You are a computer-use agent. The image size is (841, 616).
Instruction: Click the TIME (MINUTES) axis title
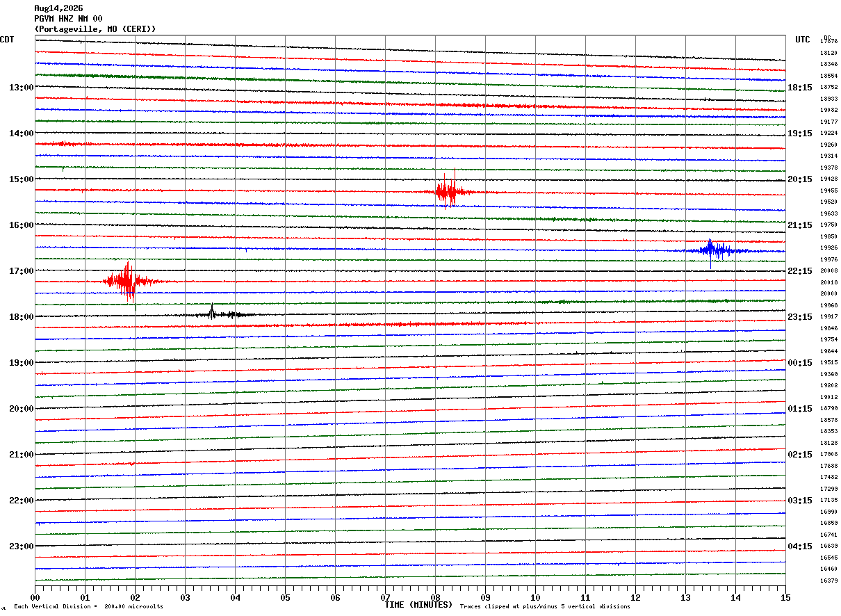418,605
